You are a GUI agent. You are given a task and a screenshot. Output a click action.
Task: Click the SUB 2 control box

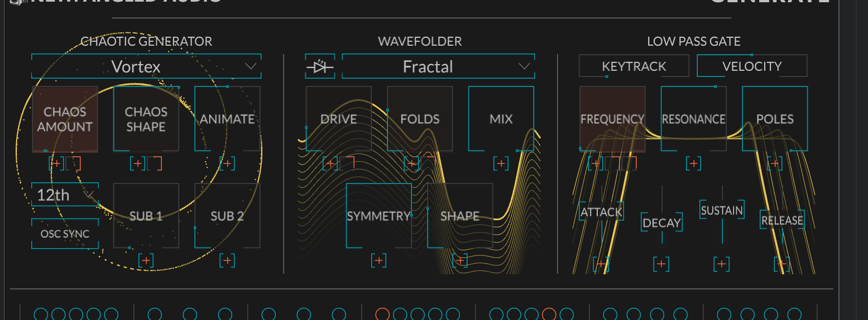227,216
